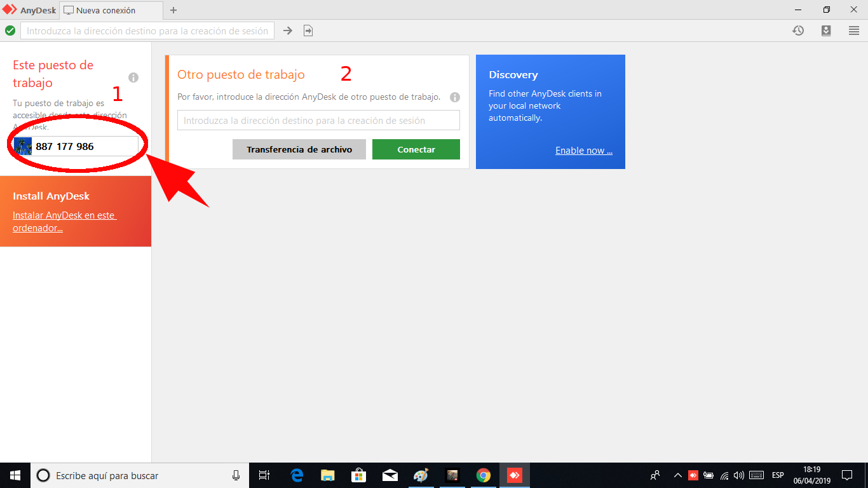Screen dimensions: 868x488
Task: Click the green Conectar button
Action: tap(416, 149)
